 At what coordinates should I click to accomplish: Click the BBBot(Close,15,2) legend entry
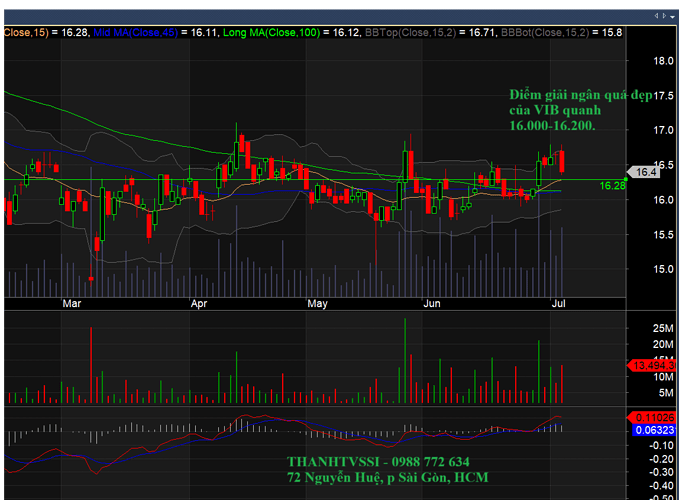[545, 32]
